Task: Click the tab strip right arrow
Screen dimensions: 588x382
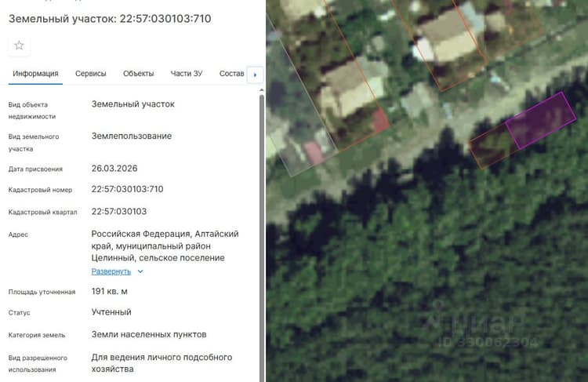Action: coord(255,75)
